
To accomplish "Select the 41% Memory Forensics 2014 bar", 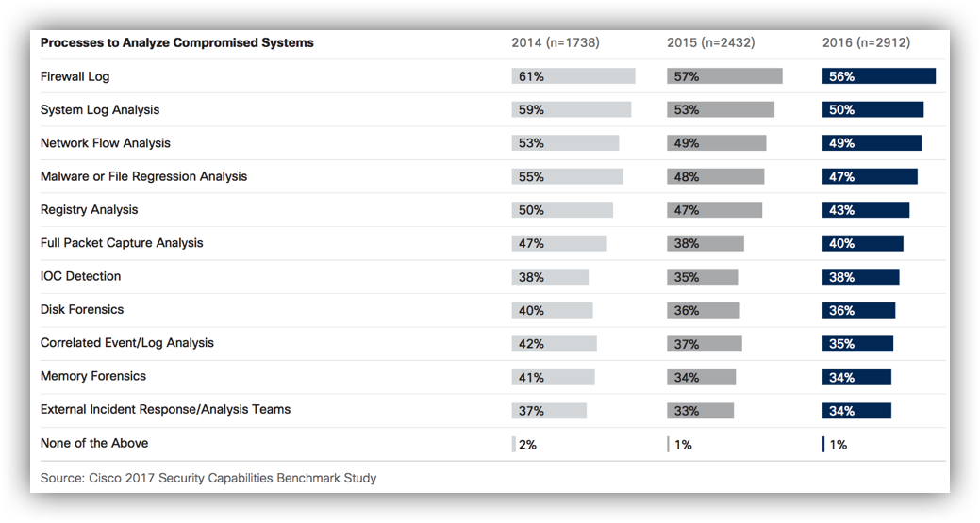I will [x=553, y=377].
